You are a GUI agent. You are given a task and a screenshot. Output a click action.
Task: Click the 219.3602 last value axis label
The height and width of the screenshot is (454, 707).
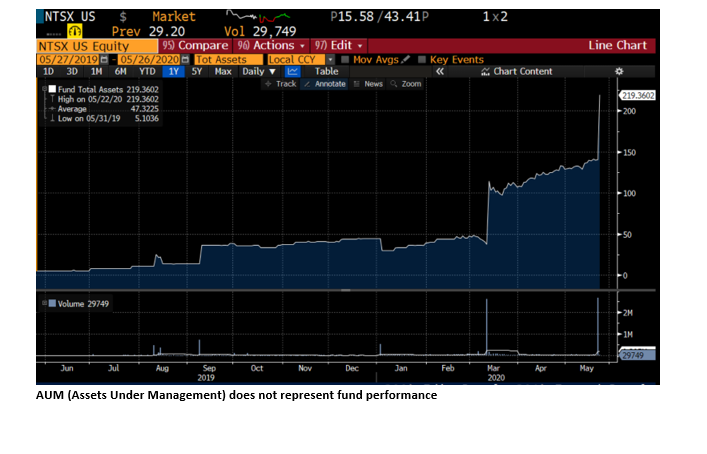pos(638,95)
